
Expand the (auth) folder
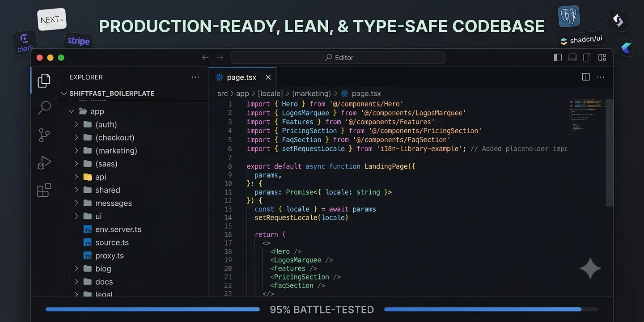click(76, 124)
